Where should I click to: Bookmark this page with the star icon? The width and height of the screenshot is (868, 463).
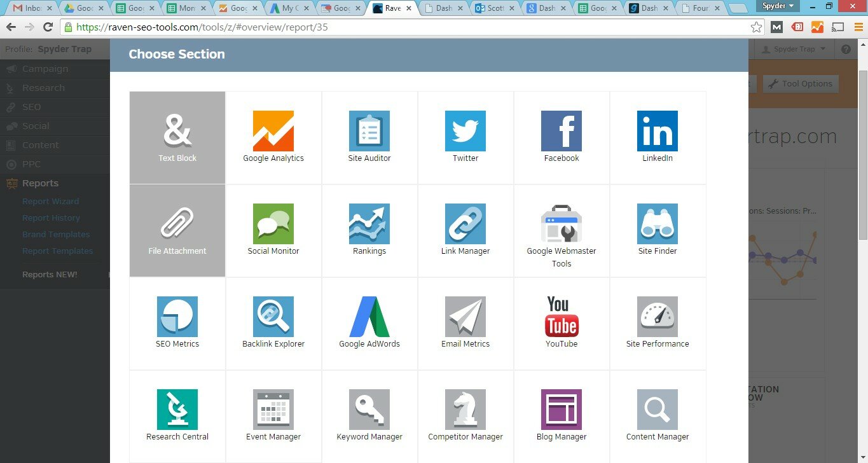point(756,27)
